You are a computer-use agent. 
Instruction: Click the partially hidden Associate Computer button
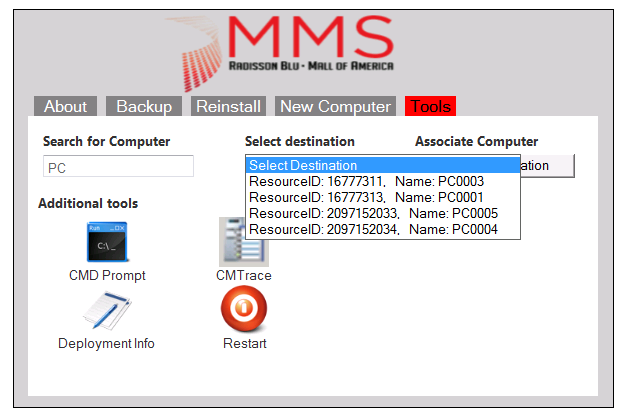(547, 166)
